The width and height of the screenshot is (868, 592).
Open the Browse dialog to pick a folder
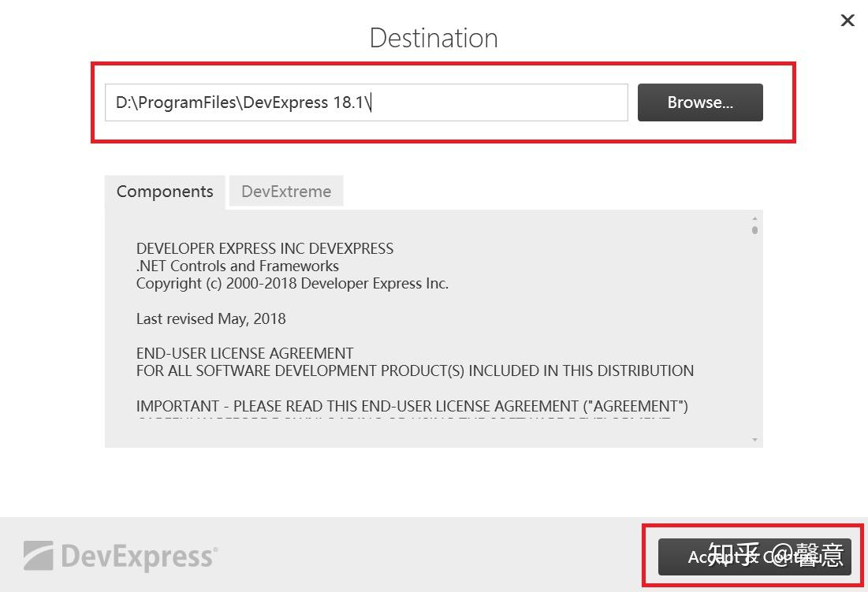[x=699, y=102]
